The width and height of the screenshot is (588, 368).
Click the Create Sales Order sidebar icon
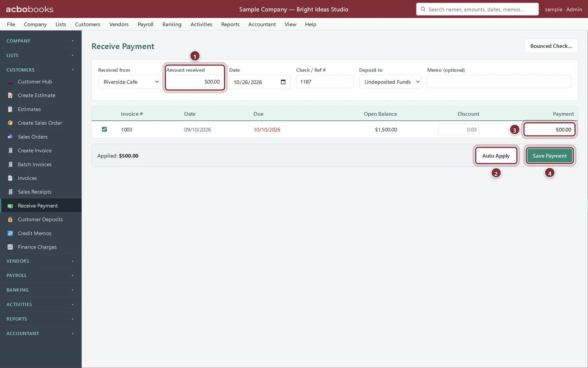click(x=10, y=123)
